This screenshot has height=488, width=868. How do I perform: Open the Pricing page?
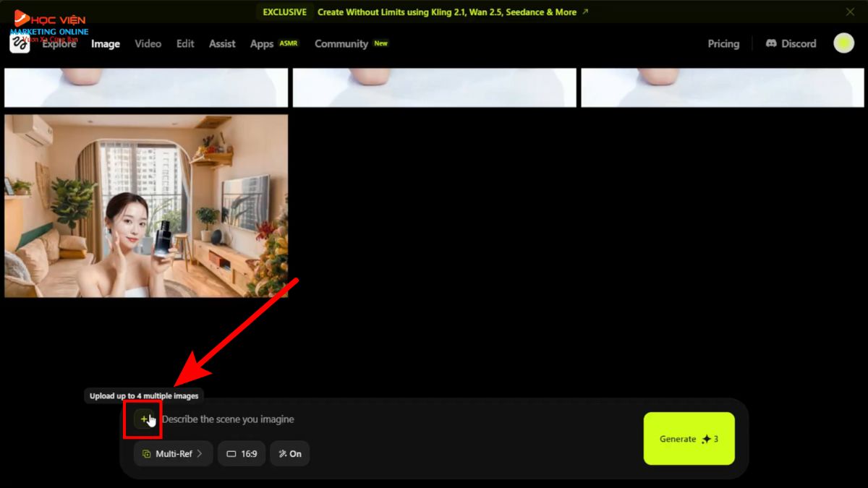(723, 43)
